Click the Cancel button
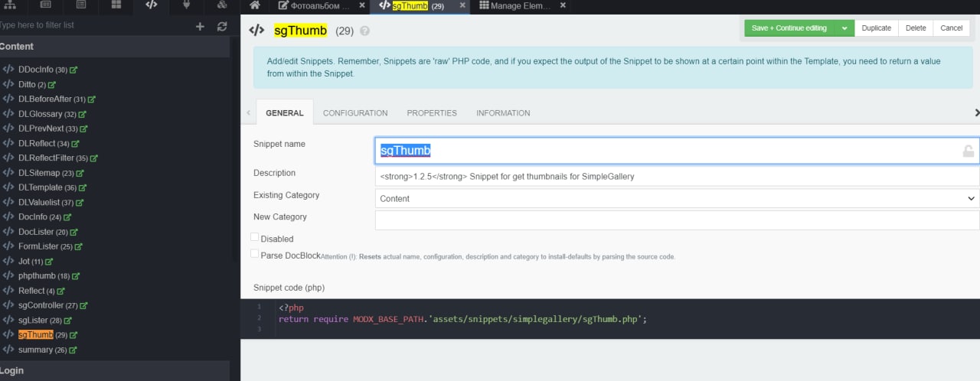Image resolution: width=980 pixels, height=381 pixels. click(x=952, y=28)
